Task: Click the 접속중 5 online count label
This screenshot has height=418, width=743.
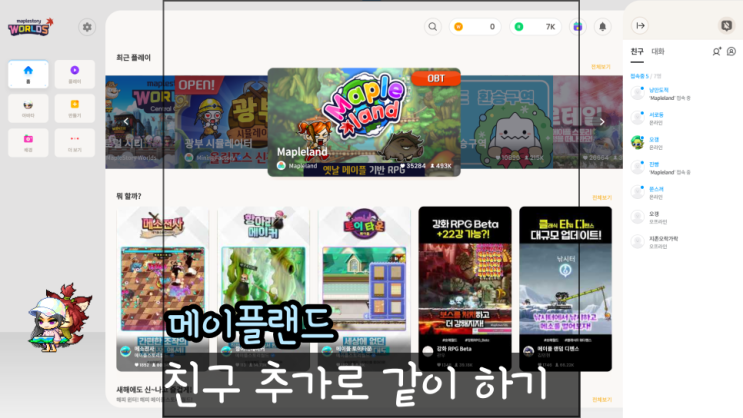Action: (x=639, y=76)
